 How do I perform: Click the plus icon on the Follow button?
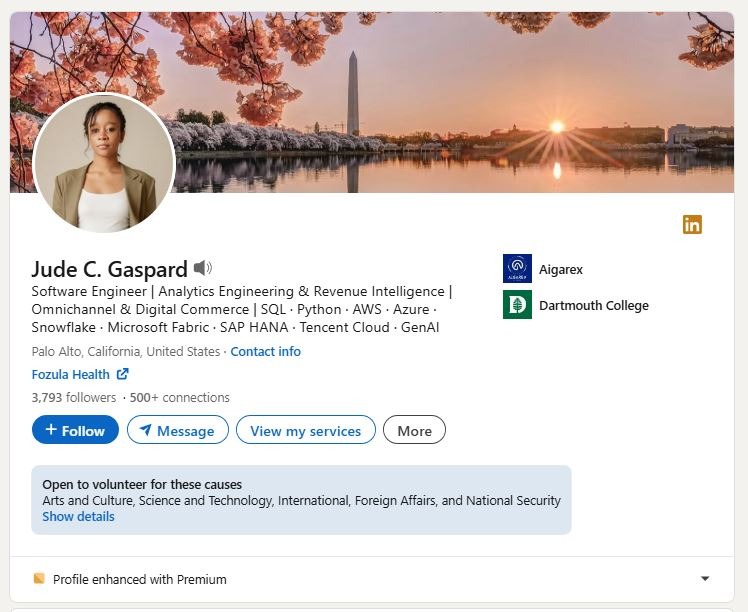[51, 430]
